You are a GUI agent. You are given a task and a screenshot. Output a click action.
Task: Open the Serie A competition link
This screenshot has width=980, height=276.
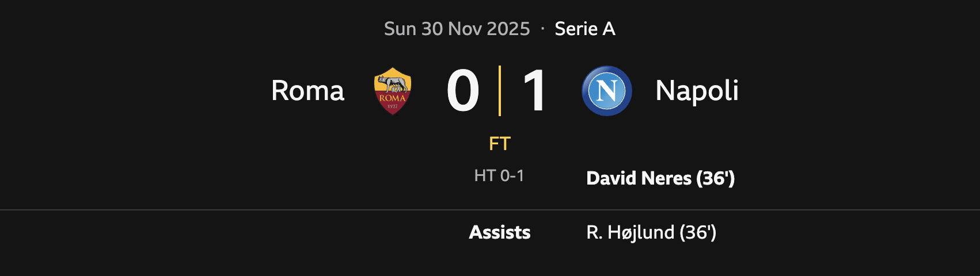point(585,29)
